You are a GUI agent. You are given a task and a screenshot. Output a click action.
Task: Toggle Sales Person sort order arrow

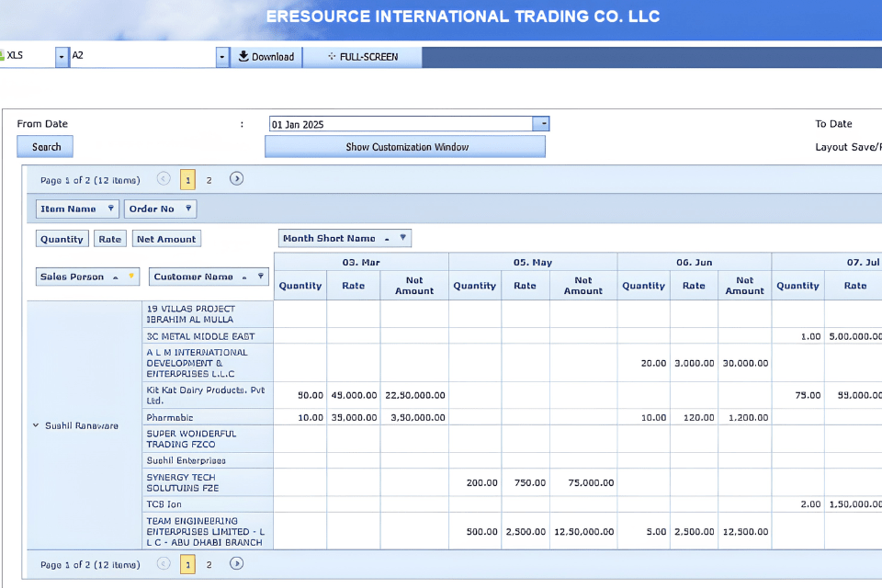[x=116, y=277]
